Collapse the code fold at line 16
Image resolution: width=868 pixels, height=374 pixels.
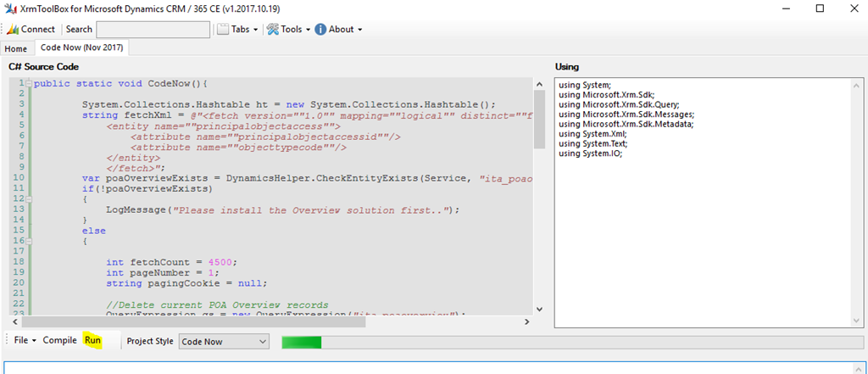[x=29, y=241]
